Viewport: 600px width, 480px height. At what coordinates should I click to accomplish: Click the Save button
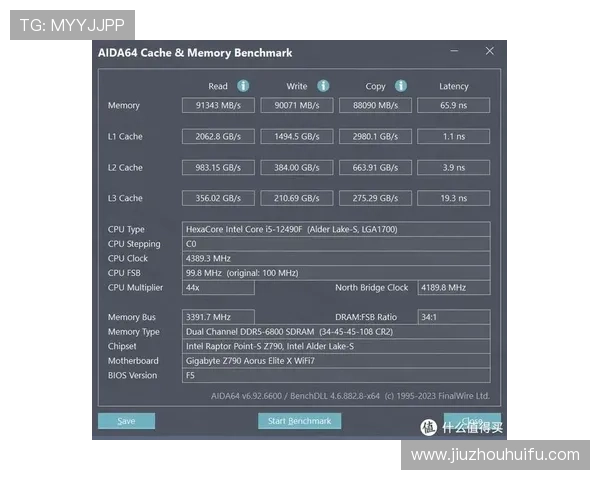tap(126, 421)
